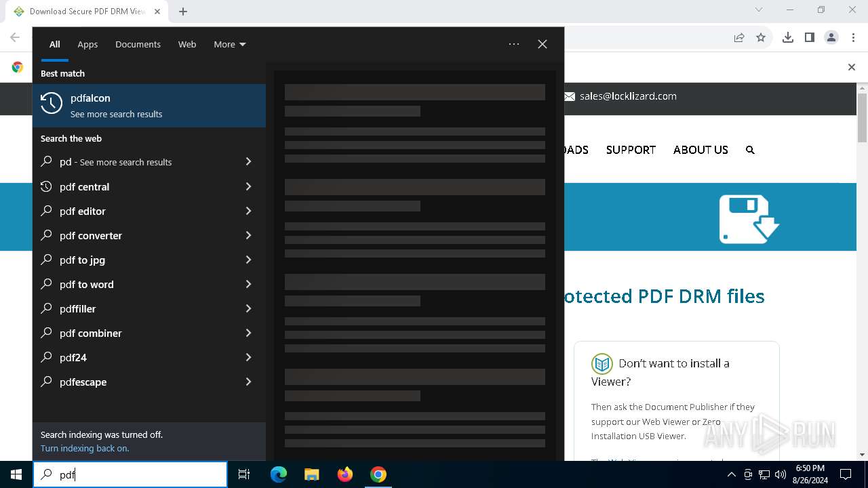Open File Explorer from the taskbar

point(311,474)
